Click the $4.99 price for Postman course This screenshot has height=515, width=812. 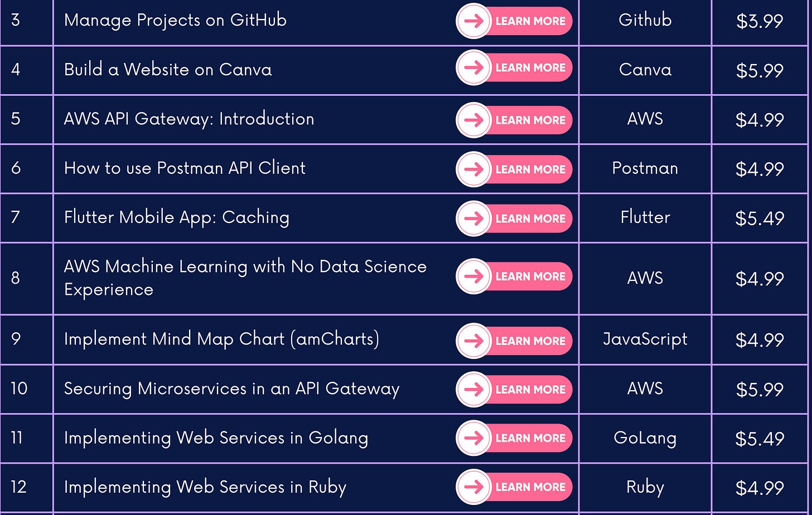760,169
